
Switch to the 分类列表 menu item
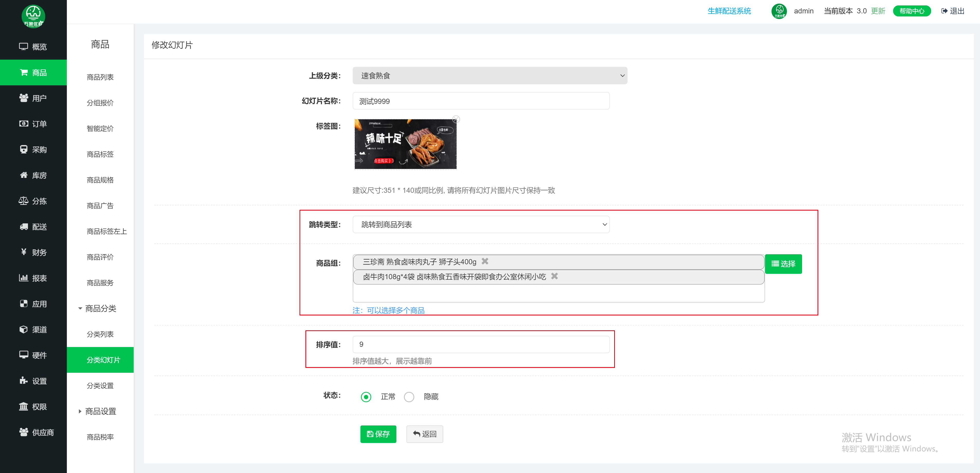click(x=100, y=334)
